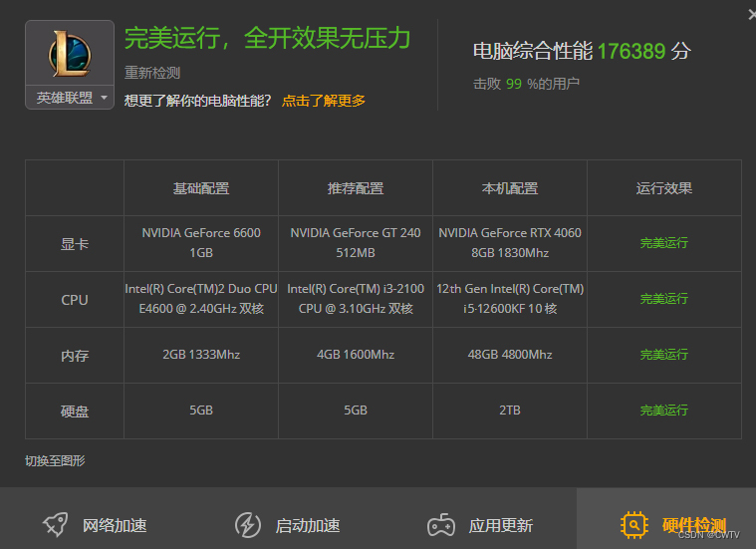Select the 内存 row label
This screenshot has width=756, height=549.
point(75,356)
